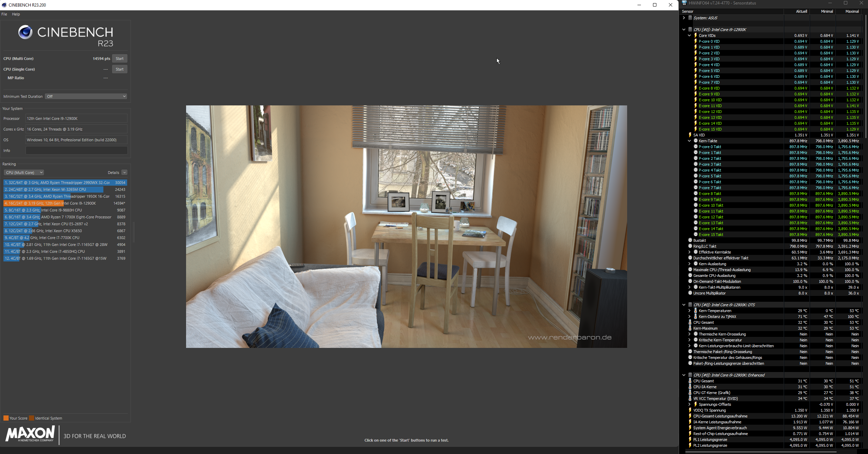Viewport: 868px width, 454px height.
Task: Start the CPU Single Core test
Action: [x=120, y=69]
